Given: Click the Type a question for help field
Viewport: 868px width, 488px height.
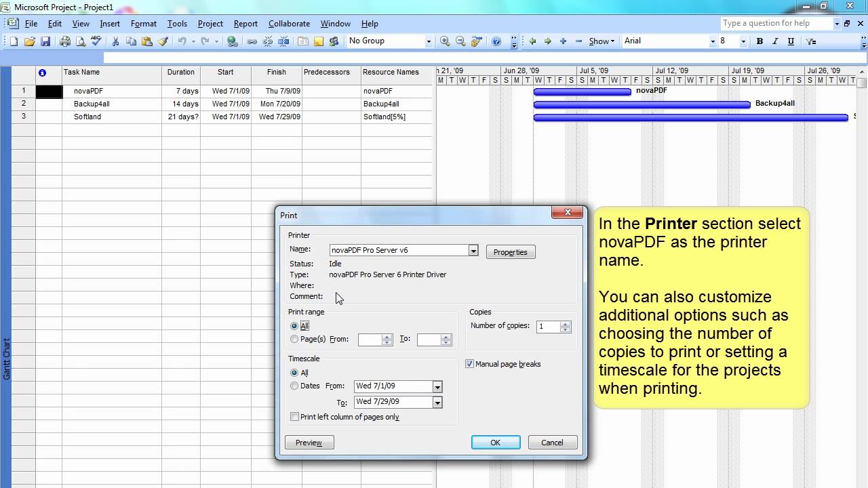Looking at the screenshot, I should (776, 23).
